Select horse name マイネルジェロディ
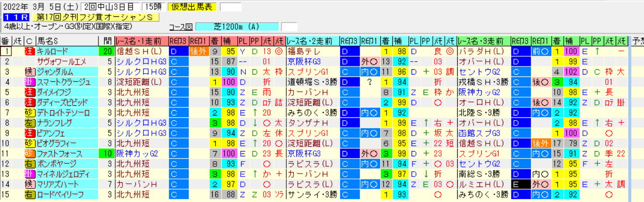The image size is (644, 202). click(x=63, y=174)
